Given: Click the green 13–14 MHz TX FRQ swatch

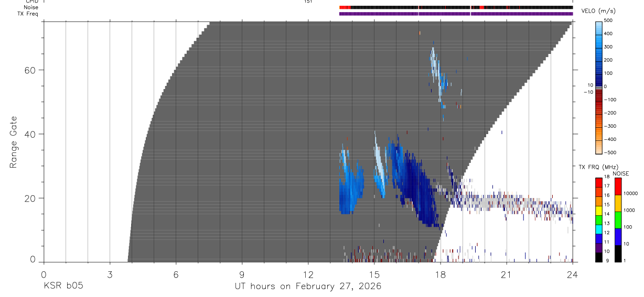Looking at the screenshot, I should click(x=599, y=219).
